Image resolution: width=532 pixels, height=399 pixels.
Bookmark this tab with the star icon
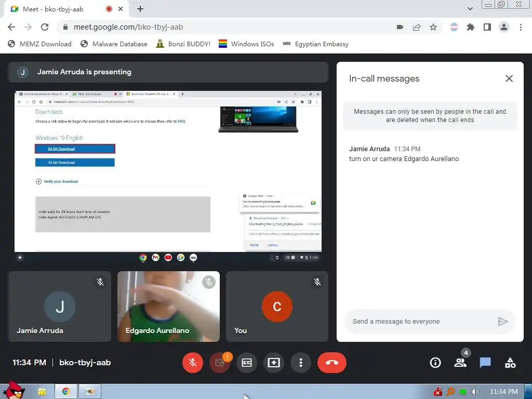(433, 27)
